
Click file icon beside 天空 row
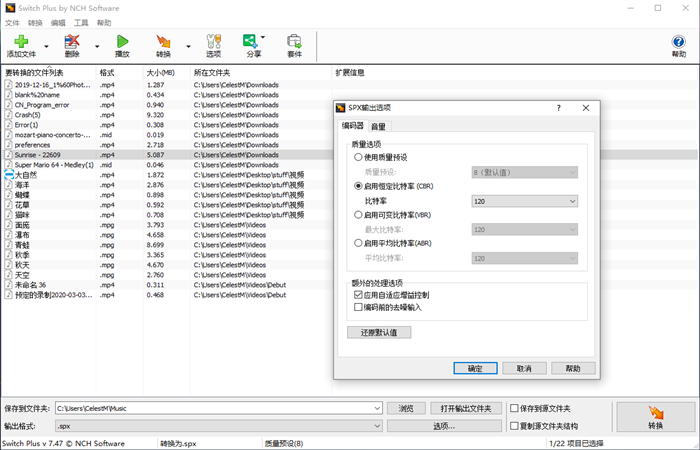(x=8, y=275)
